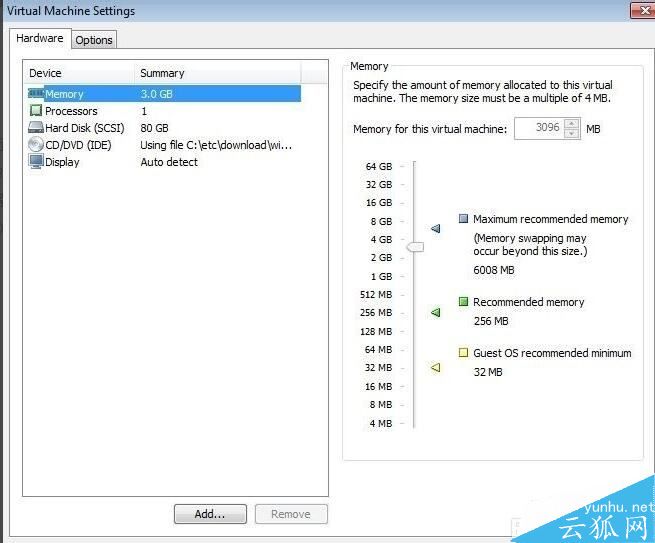Click the Add... button

pyautogui.click(x=210, y=514)
